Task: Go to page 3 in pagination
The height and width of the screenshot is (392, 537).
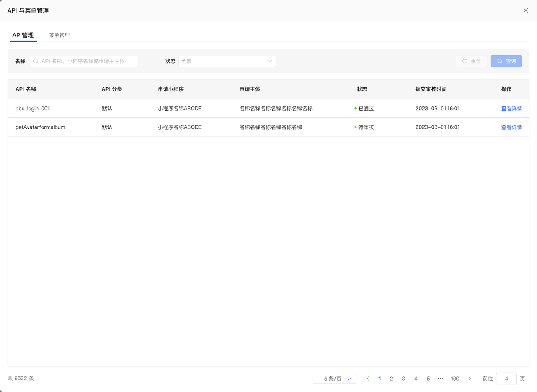Action: coord(404,379)
